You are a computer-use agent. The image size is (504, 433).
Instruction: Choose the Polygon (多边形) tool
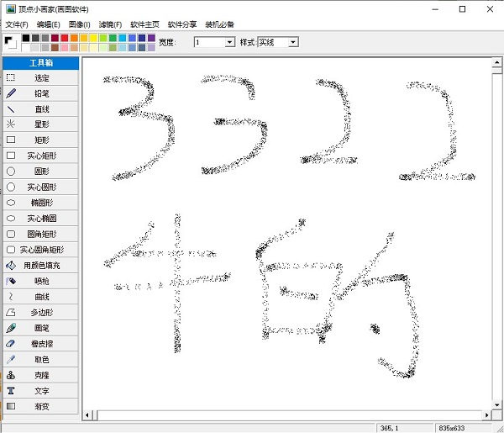[41, 313]
